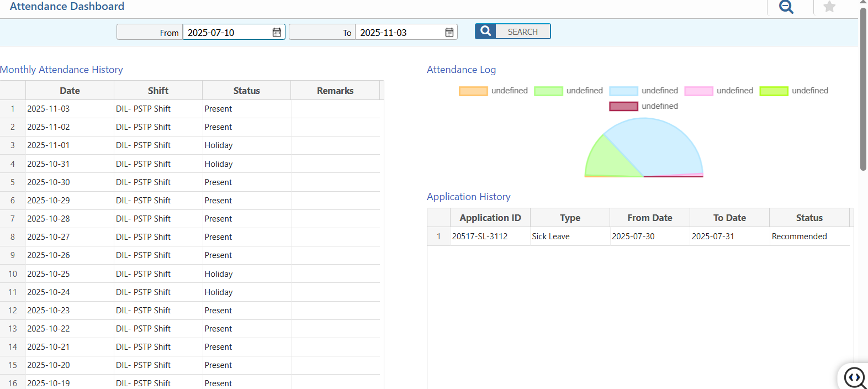Click the page vertical scrollbar

click(x=863, y=88)
